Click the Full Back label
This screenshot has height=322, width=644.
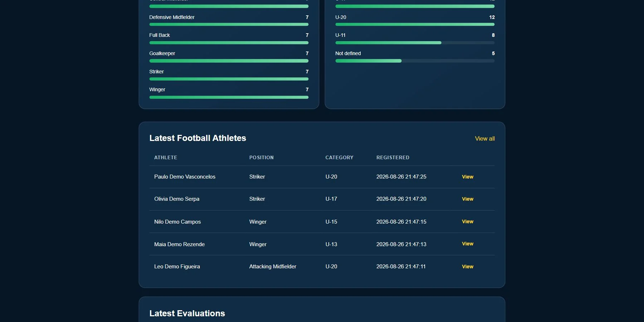(x=160, y=35)
